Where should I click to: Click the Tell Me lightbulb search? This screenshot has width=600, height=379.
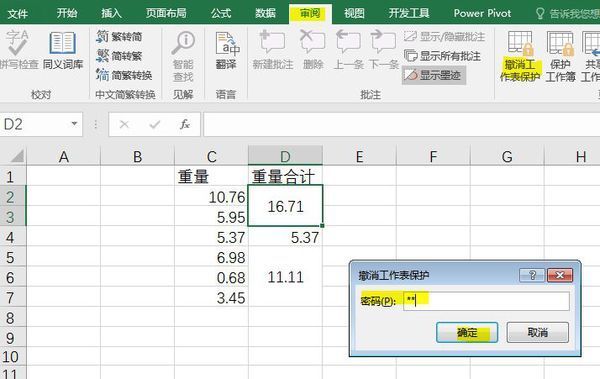coord(540,14)
